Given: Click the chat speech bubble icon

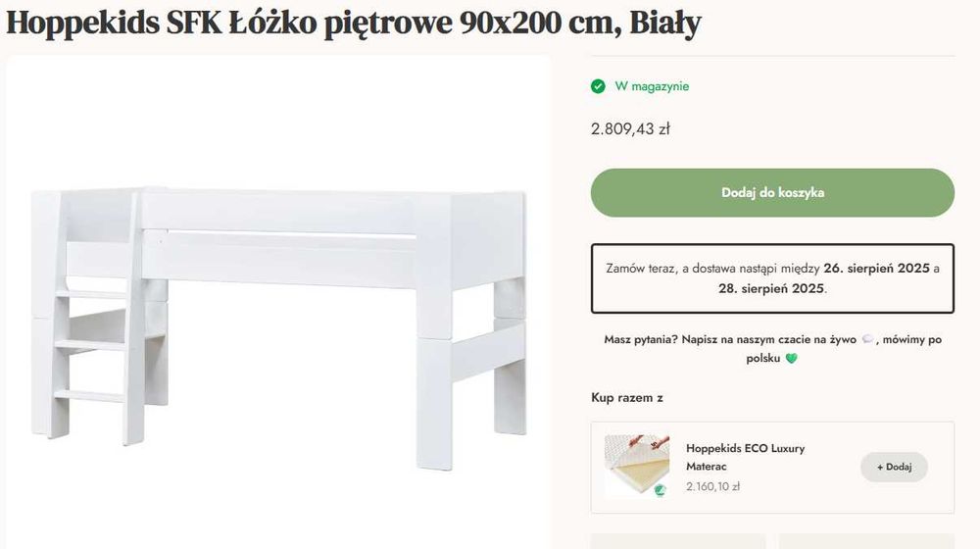Looking at the screenshot, I should click(866, 339).
